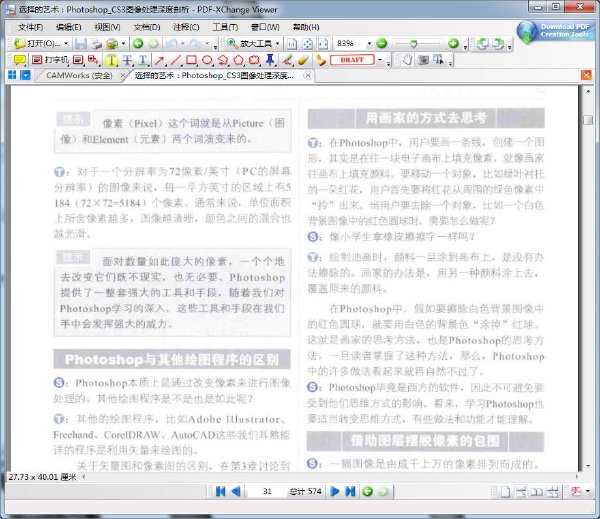The image size is (600, 519).
Task: Select the Callout tool
Action: click(93, 60)
